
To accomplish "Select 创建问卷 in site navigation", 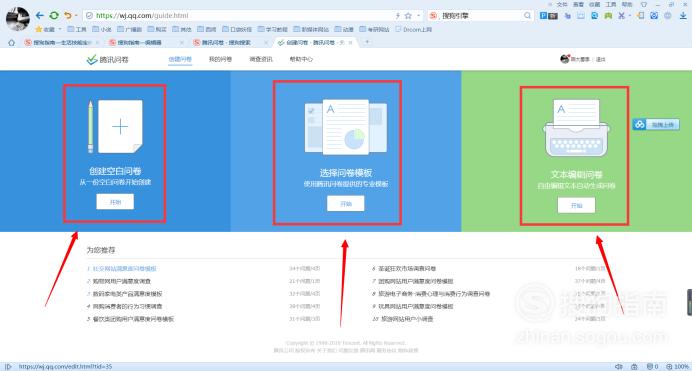I will 180,59.
